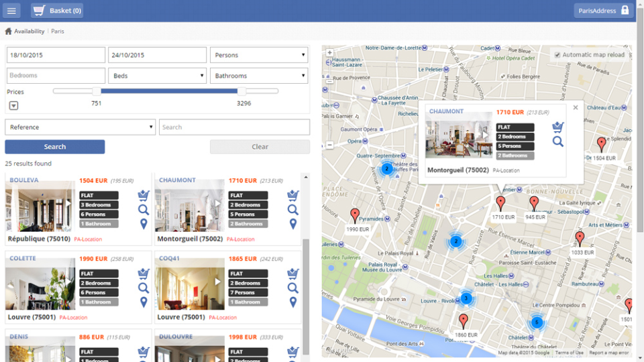Click the COLETTE title link

click(x=23, y=258)
